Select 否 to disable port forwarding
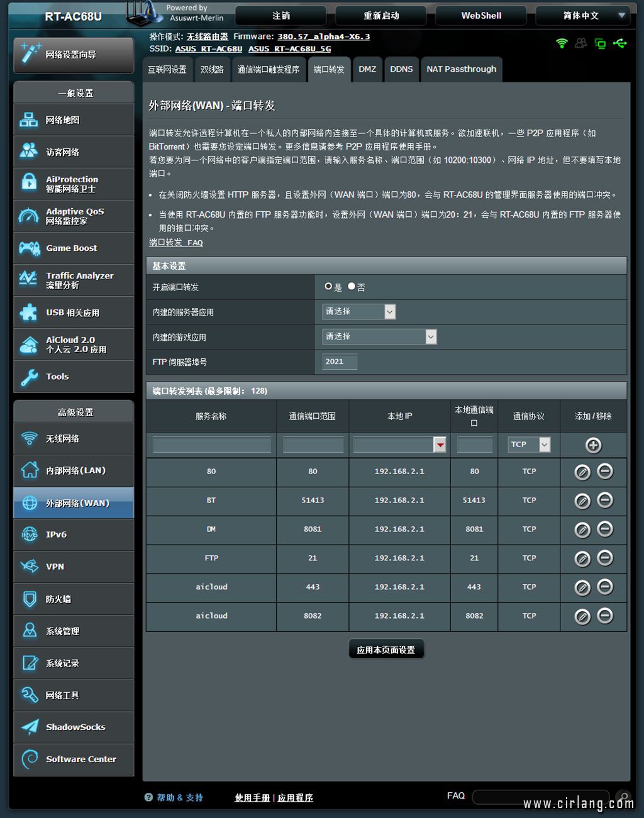 352,287
